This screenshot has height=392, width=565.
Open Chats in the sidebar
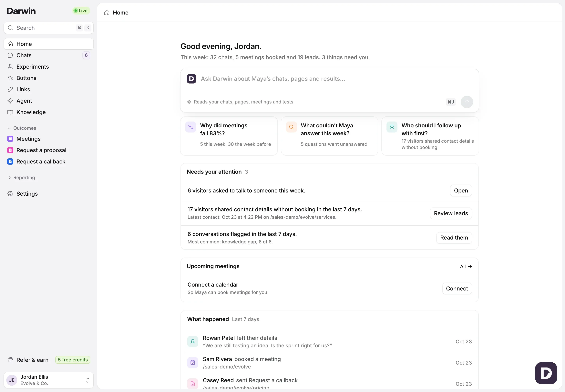coord(49,55)
